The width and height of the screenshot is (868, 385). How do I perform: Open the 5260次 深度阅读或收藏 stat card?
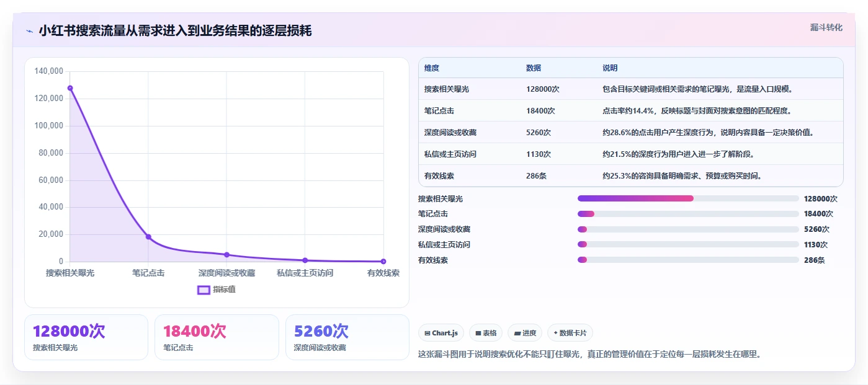[347, 337]
